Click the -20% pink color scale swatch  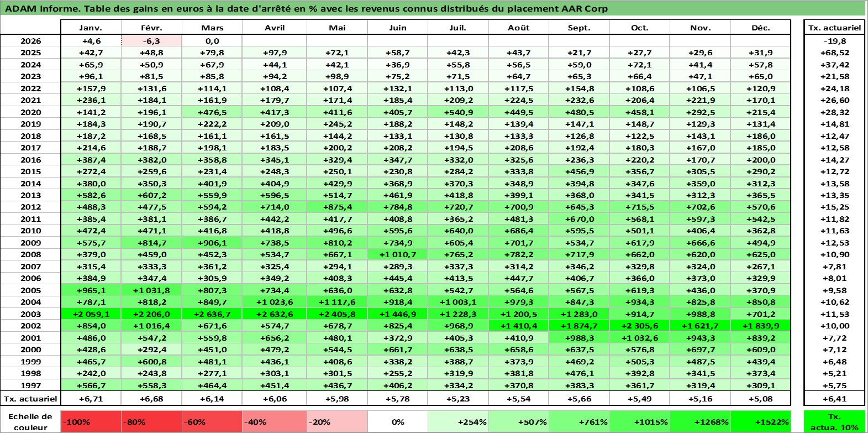[336, 421]
